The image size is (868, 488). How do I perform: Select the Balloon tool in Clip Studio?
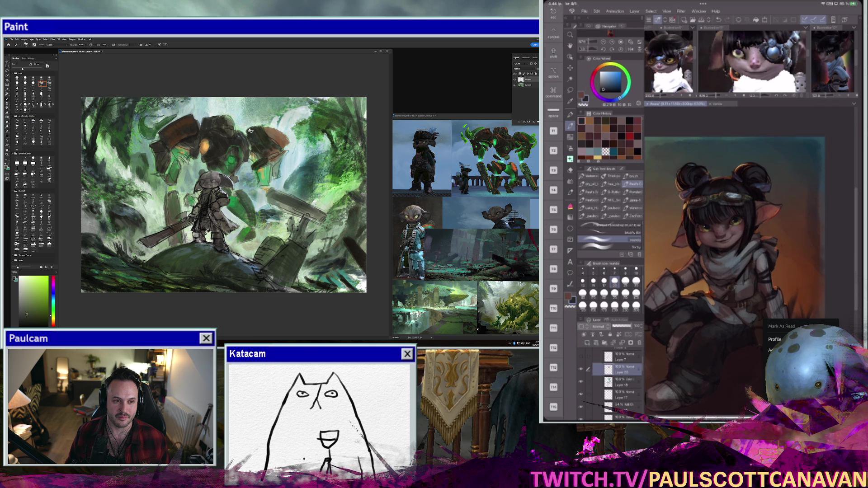(570, 273)
